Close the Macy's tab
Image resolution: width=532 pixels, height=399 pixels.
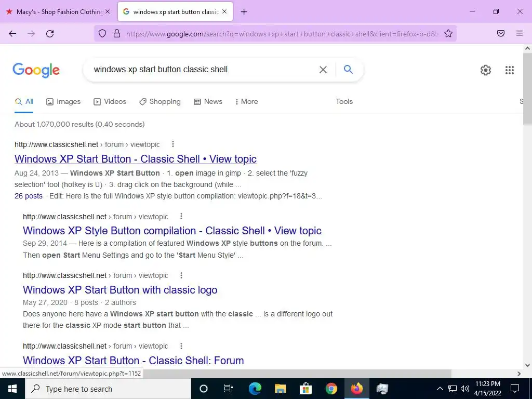(108, 11)
